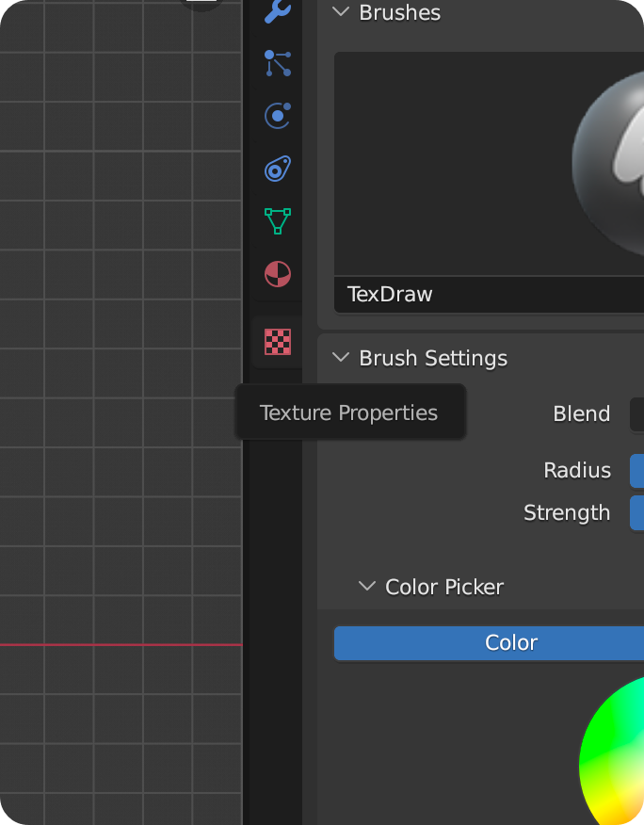Open the Texture Properties checker tab
The width and height of the screenshot is (644, 825).
tap(277, 342)
